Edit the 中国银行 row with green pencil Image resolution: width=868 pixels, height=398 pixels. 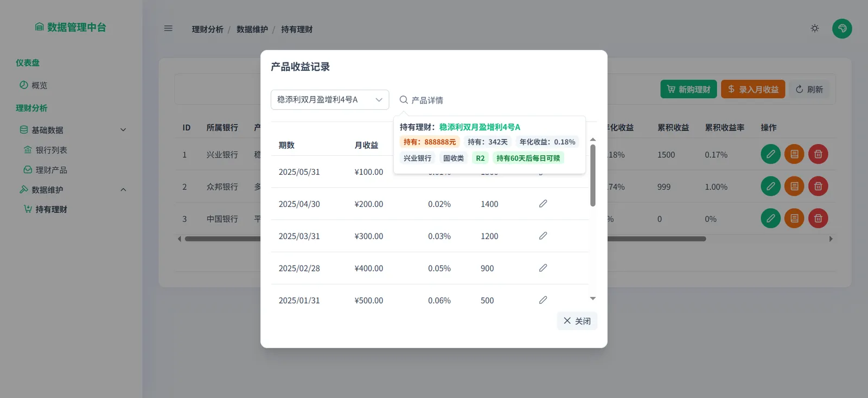coord(770,218)
